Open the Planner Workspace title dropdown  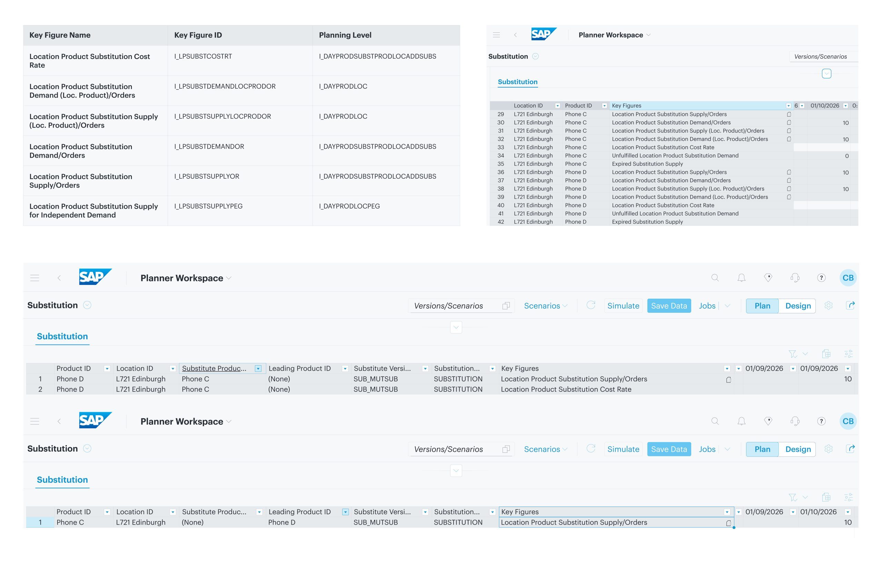point(228,278)
